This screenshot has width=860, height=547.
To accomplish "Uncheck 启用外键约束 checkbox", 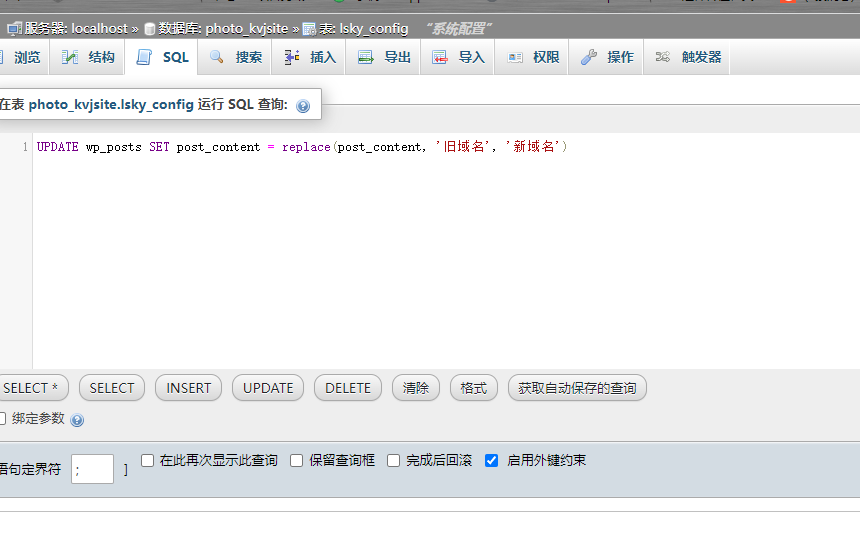I will tap(491, 460).
